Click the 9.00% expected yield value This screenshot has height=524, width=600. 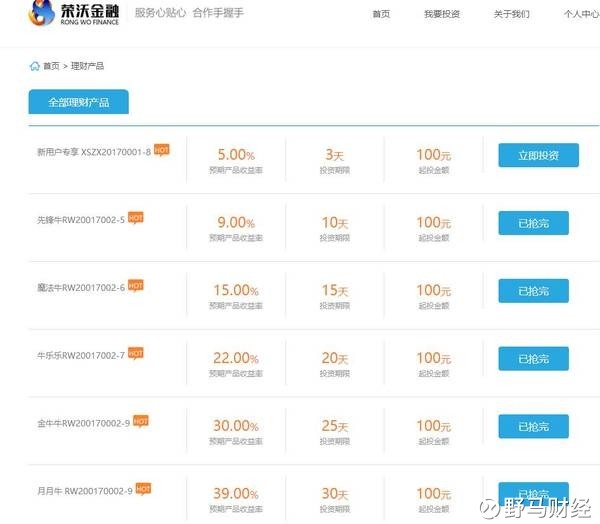point(236,222)
